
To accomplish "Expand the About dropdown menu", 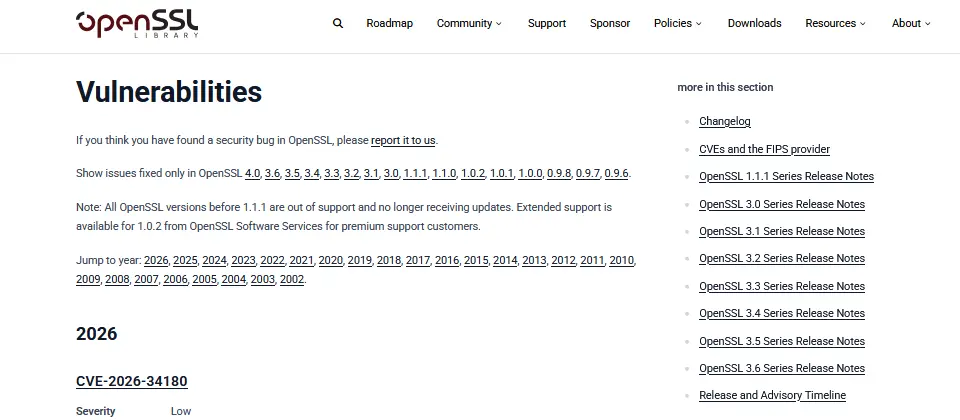I will pos(911,23).
